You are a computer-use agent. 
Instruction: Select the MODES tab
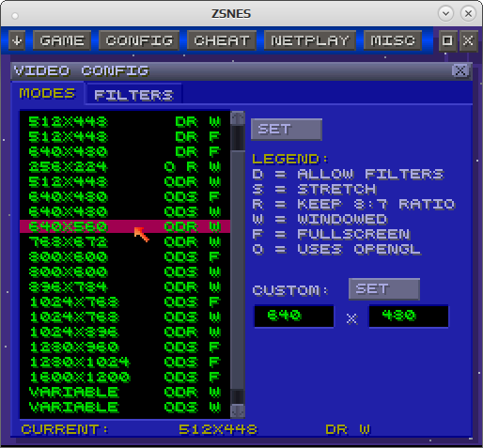tap(47, 93)
